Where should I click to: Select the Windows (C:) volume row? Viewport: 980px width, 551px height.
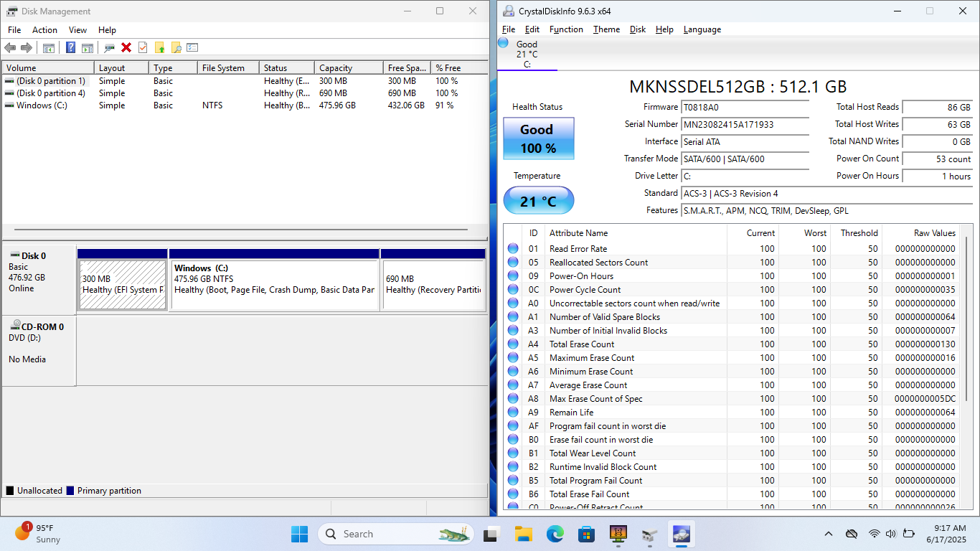coord(244,105)
